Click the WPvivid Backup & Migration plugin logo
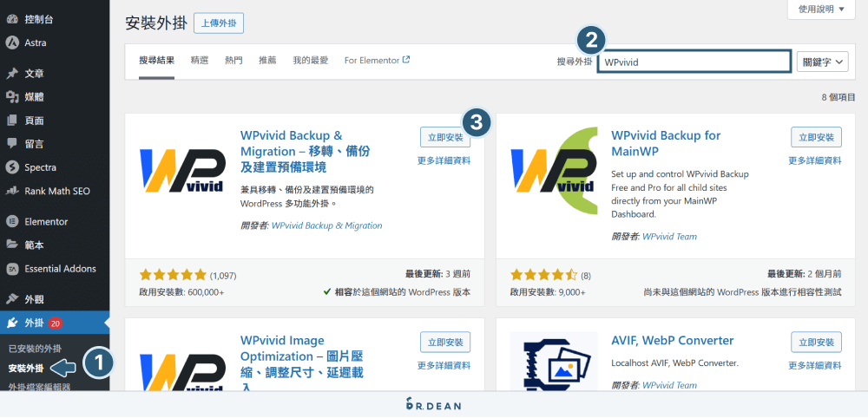The image size is (868, 418). point(182,170)
